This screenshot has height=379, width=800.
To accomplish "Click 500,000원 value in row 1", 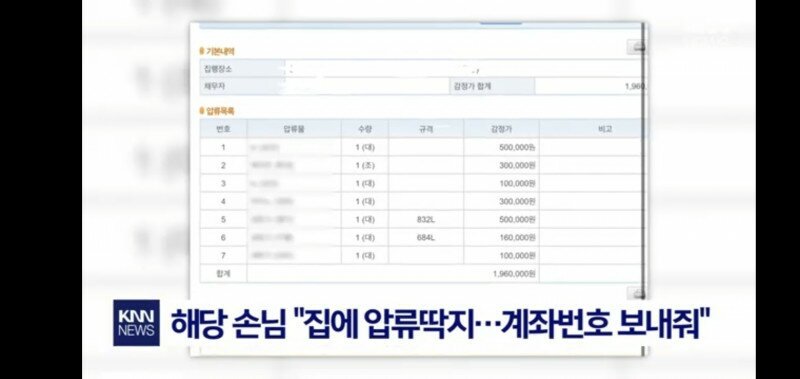I will tap(517, 147).
